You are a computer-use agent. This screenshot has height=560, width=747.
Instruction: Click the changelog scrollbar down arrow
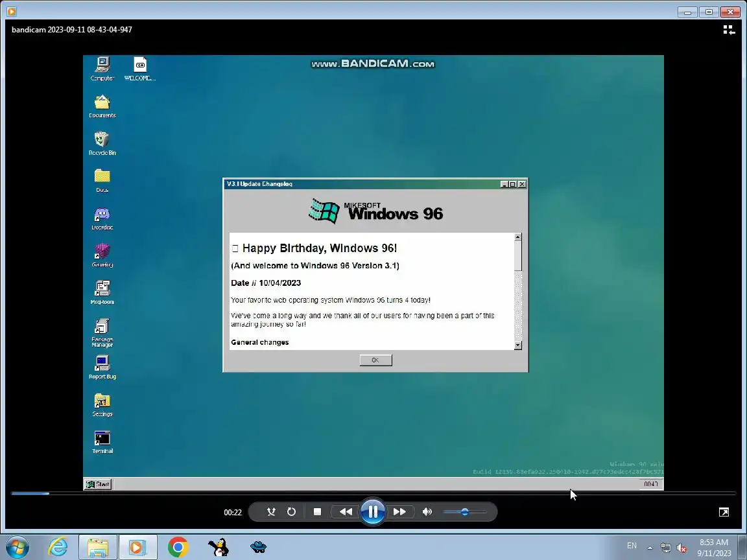[x=518, y=345]
